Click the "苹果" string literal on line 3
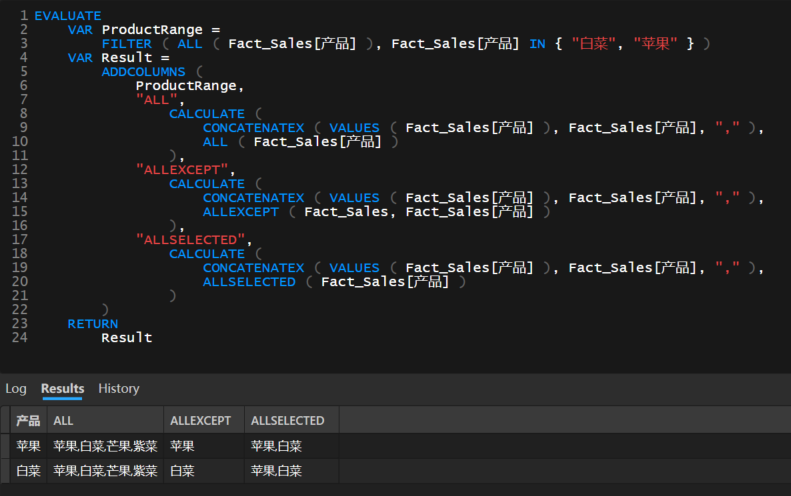The image size is (791, 496). tap(655, 44)
